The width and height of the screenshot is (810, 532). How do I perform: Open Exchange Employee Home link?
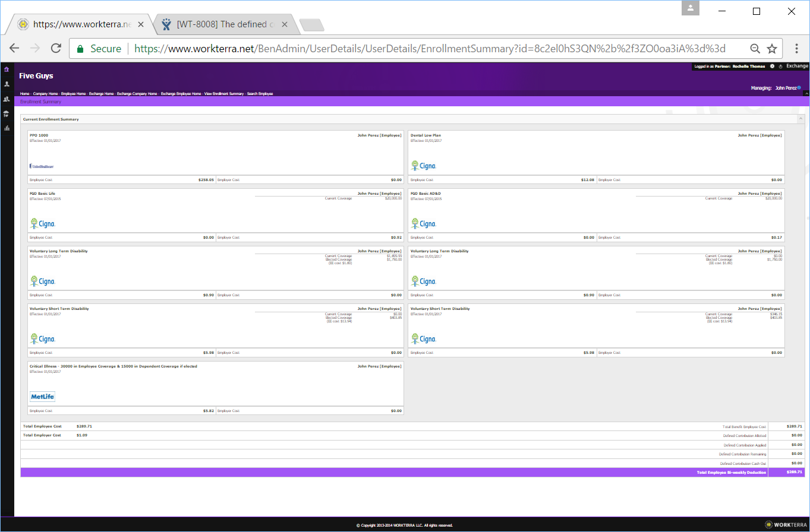(181, 94)
